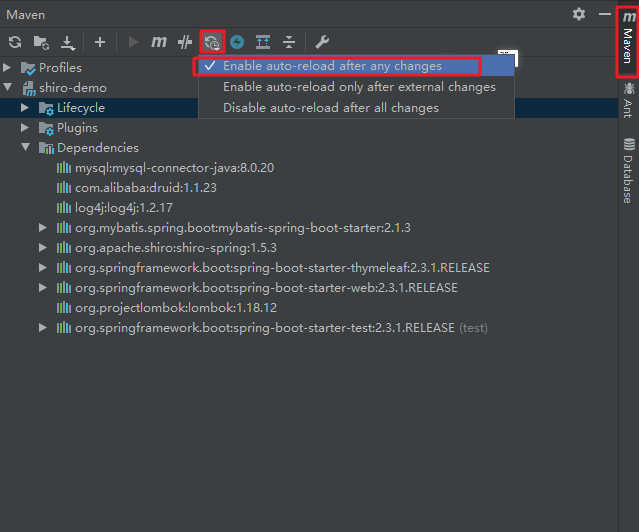Collapse the shiro-demo project node
This screenshot has width=639, height=532.
7,87
